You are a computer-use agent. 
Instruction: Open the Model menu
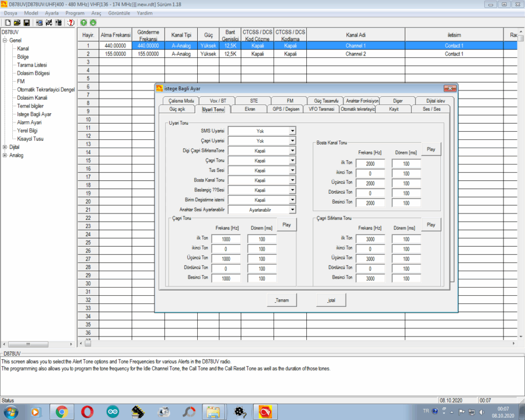(31, 13)
